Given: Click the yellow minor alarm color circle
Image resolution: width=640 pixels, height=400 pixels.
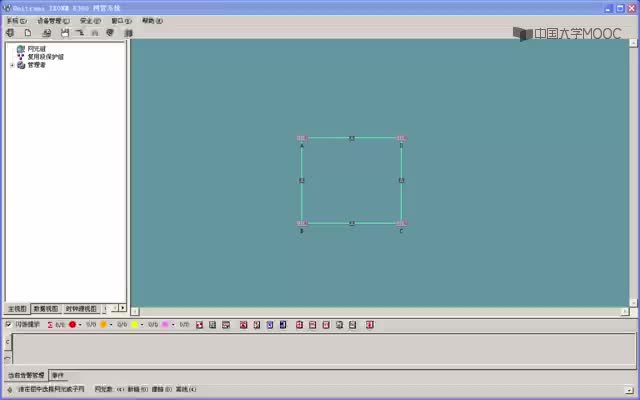Looking at the screenshot, I should coord(135,325).
